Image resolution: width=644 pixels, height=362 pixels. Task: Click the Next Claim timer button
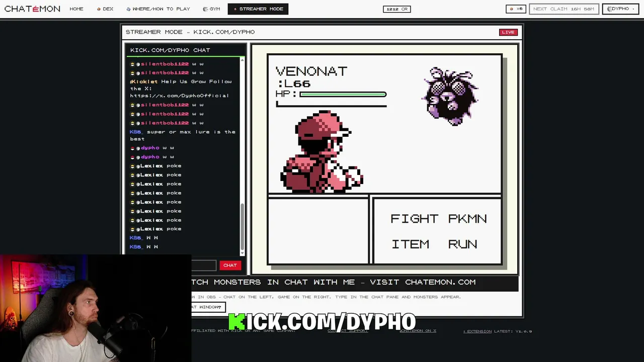[563, 9]
